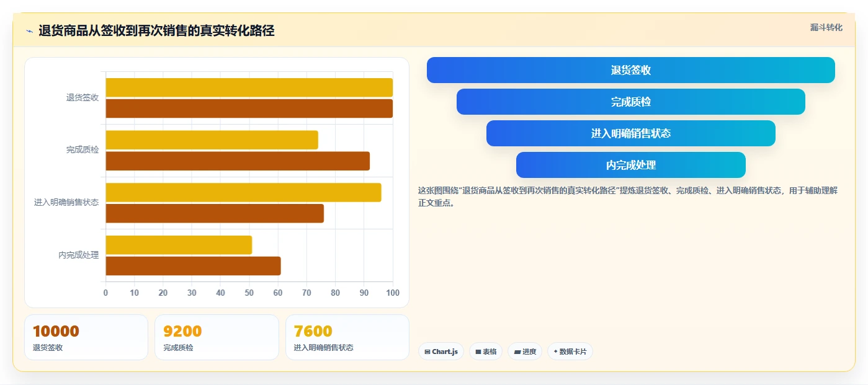This screenshot has width=868, height=385.
Task: Open the 10000 退货签收 data card
Action: point(86,337)
